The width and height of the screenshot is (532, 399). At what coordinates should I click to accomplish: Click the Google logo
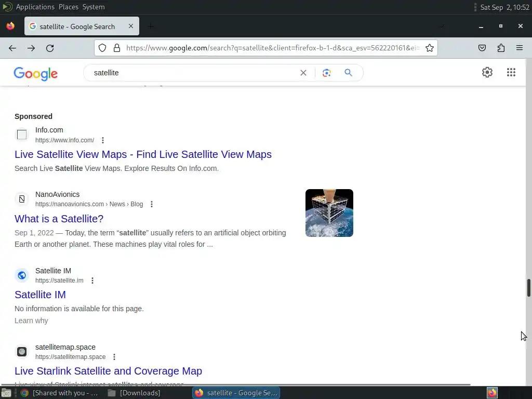[36, 74]
